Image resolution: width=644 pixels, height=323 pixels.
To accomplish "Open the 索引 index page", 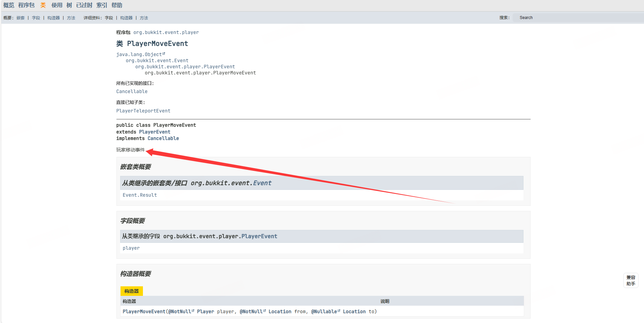I will (x=102, y=5).
